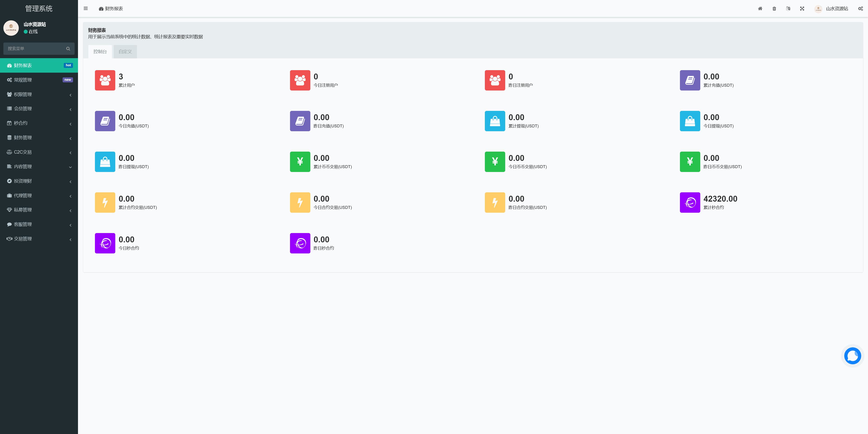
Task: Switch to the 自定义 tab
Action: [125, 52]
